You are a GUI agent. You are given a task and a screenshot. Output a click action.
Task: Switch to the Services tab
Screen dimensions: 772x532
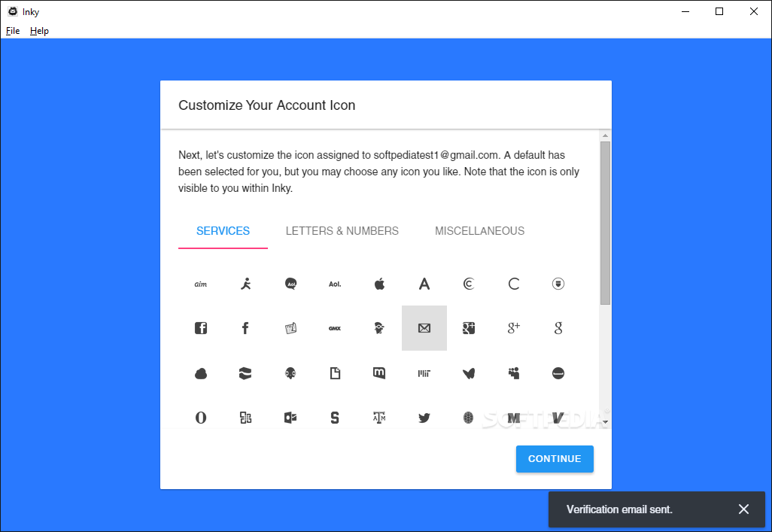tap(223, 230)
